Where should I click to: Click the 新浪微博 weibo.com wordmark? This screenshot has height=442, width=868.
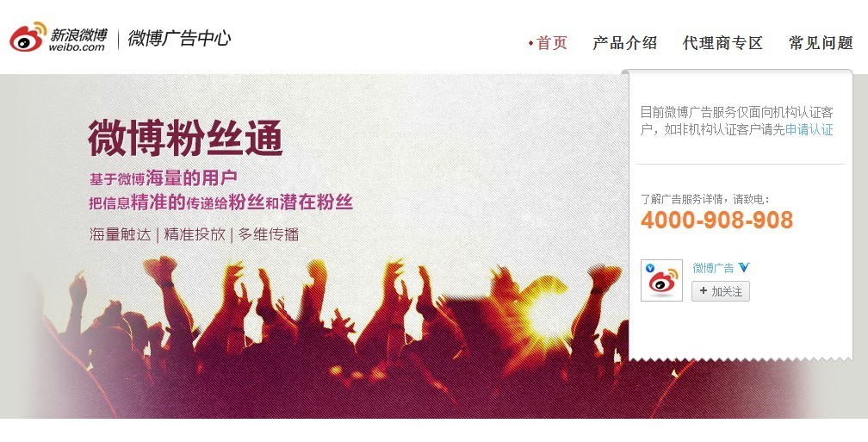(x=78, y=40)
